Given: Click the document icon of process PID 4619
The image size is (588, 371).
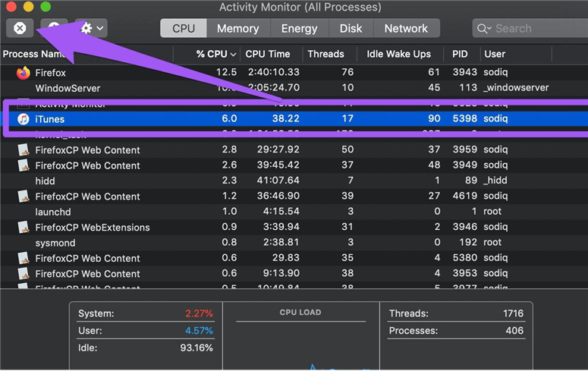Looking at the screenshot, I should (x=24, y=197).
